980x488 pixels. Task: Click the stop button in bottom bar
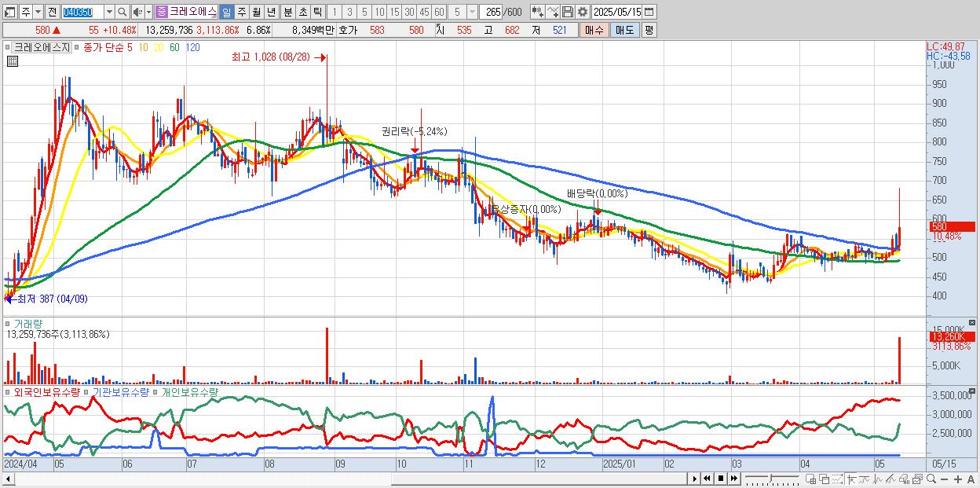pyautogui.click(x=721, y=479)
